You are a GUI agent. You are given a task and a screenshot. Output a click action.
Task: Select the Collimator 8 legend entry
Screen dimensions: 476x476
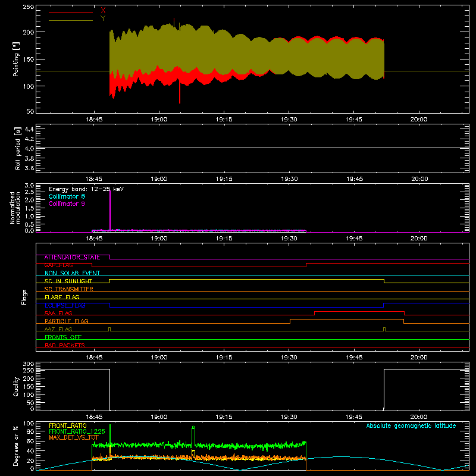(67, 196)
